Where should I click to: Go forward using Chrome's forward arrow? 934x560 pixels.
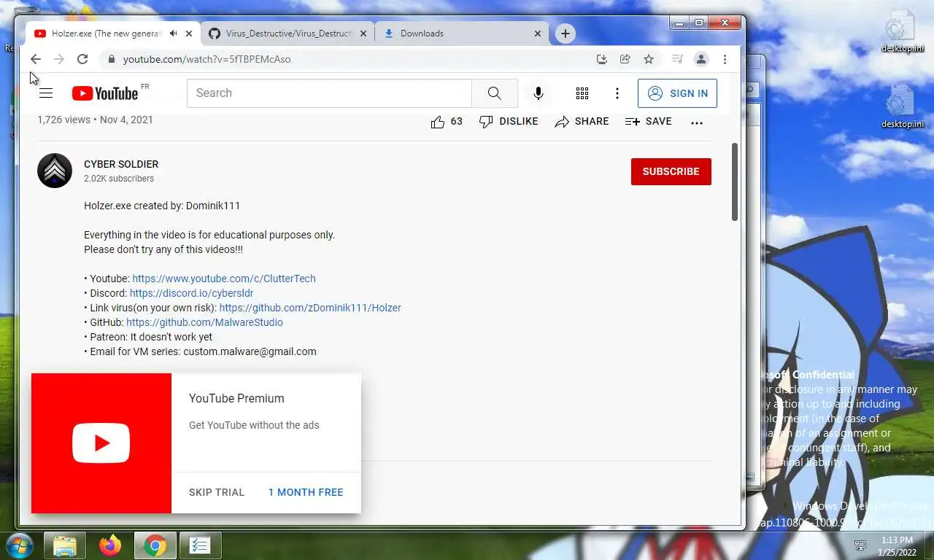coord(59,59)
